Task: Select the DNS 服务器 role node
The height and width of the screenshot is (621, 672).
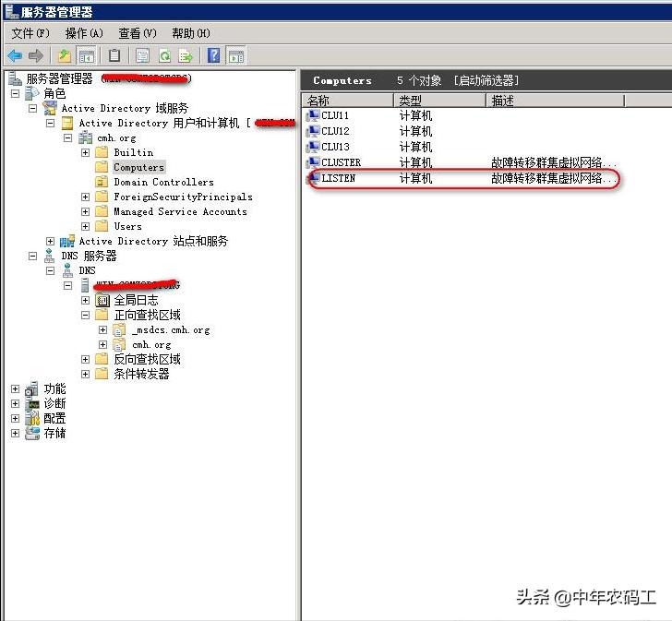Action: [x=89, y=256]
